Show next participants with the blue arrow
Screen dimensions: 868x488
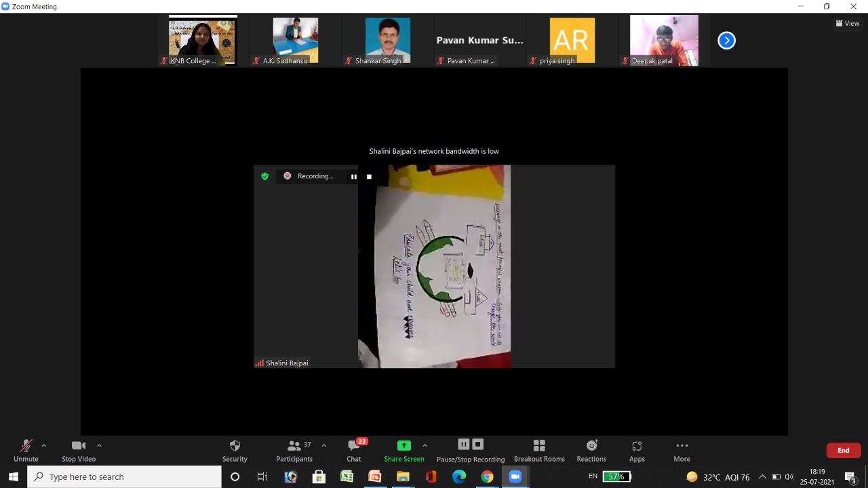tap(726, 41)
